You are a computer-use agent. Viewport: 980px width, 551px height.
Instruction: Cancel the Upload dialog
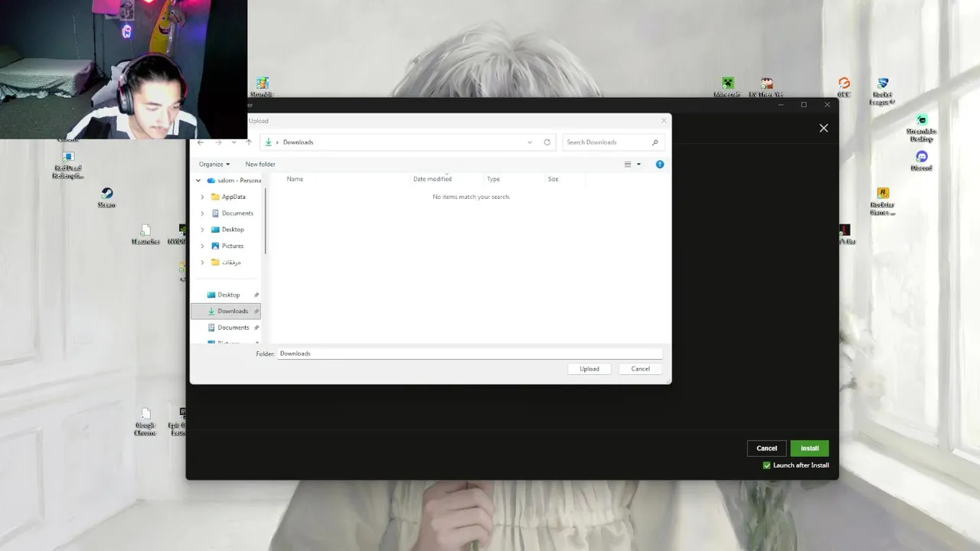click(x=640, y=369)
